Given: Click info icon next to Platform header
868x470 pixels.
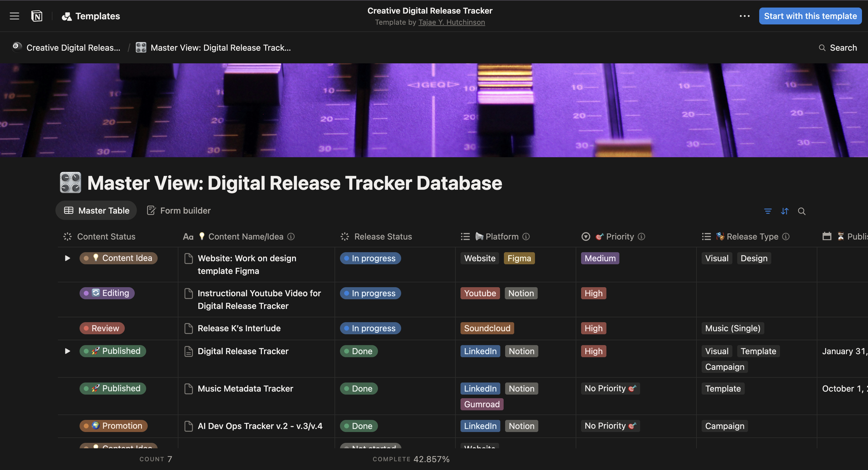Looking at the screenshot, I should (526, 237).
